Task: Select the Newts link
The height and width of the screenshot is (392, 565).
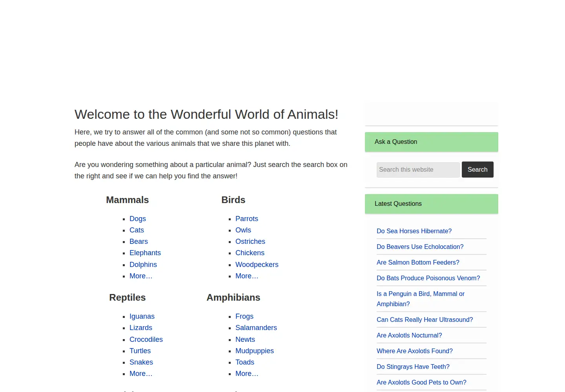Action: point(245,339)
